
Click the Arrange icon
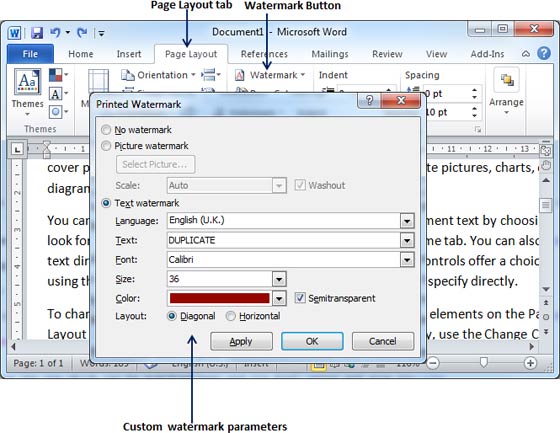pyautogui.click(x=506, y=80)
